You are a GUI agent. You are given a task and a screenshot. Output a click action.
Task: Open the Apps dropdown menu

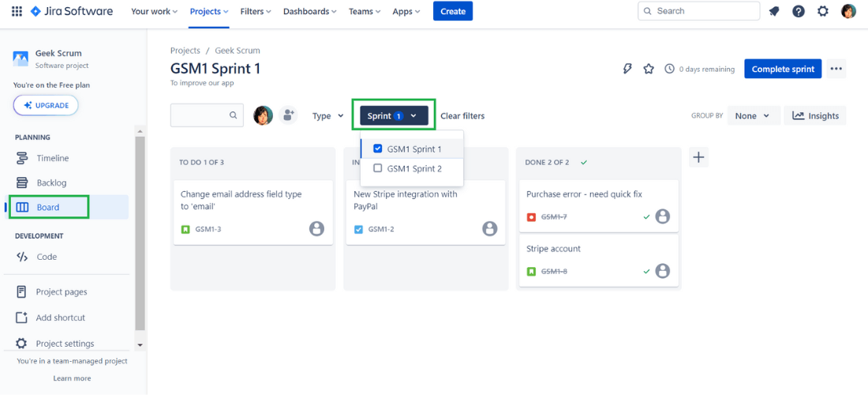[406, 11]
